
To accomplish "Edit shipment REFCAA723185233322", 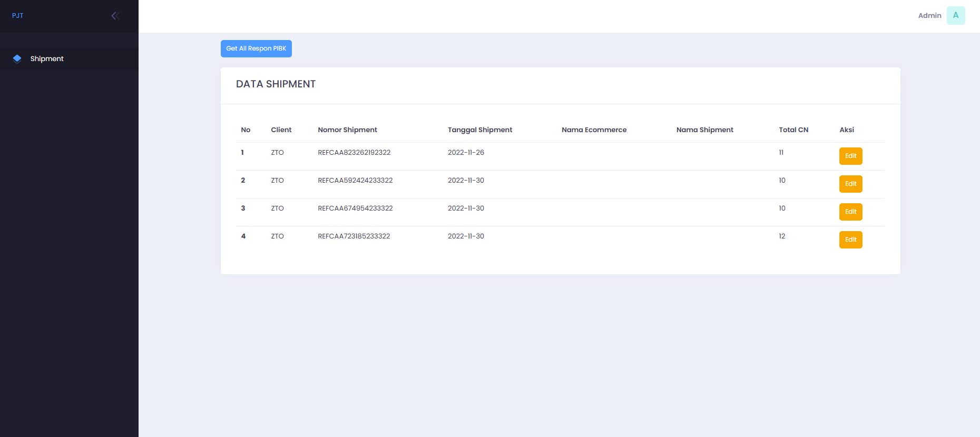I will tap(850, 240).
